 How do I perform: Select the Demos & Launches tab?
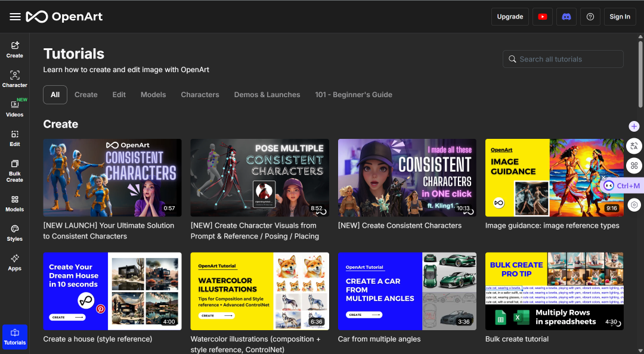pyautogui.click(x=267, y=95)
